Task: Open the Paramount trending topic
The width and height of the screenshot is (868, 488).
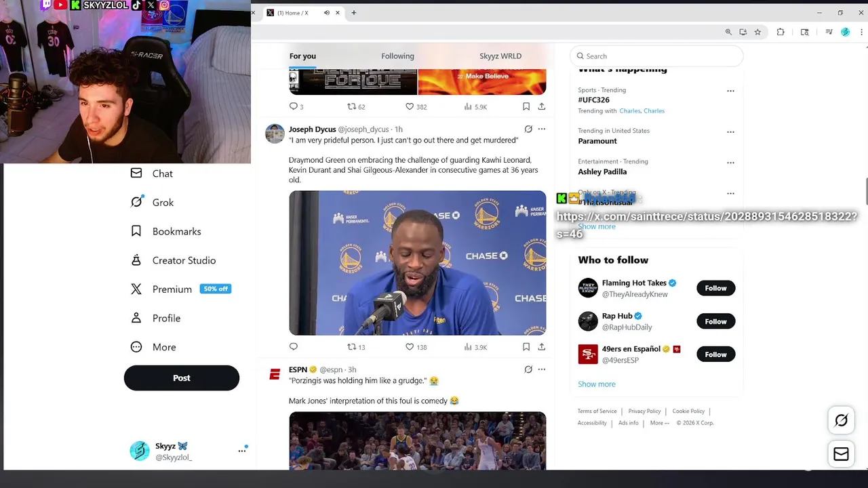Action: click(597, 141)
